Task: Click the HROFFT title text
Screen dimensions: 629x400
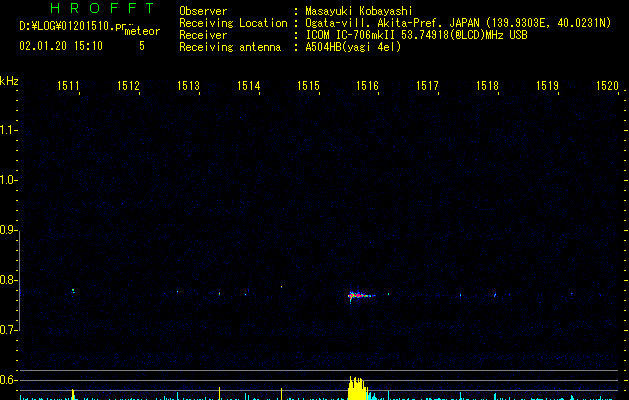Action: pyautogui.click(x=102, y=8)
